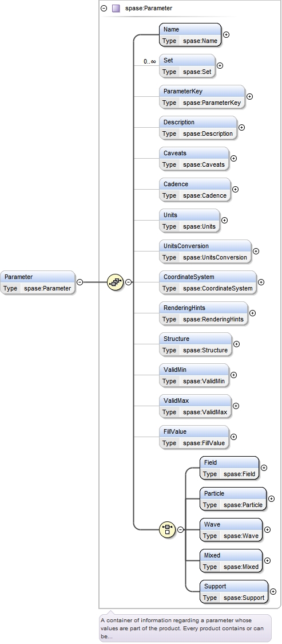Expand the ParameterKey element plus icon
The width and height of the screenshot is (282, 644).
(x=249, y=97)
